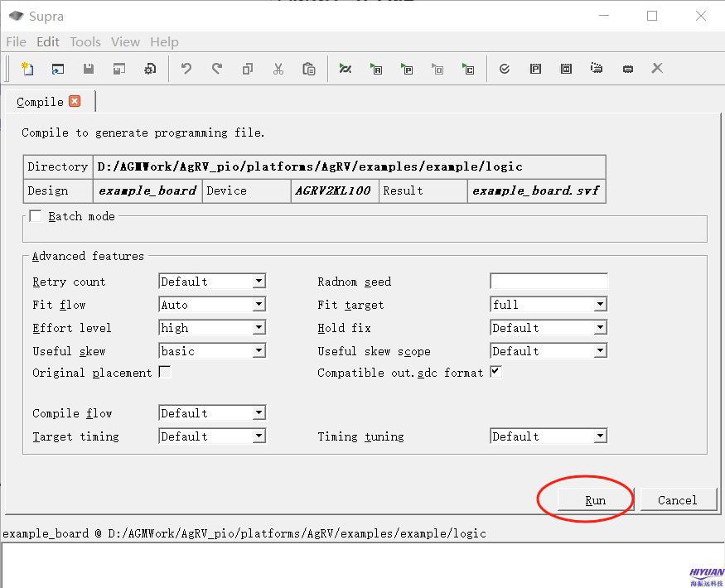Open the Timing tuning dropdown
Screen dimensions: 725x588
[600, 436]
